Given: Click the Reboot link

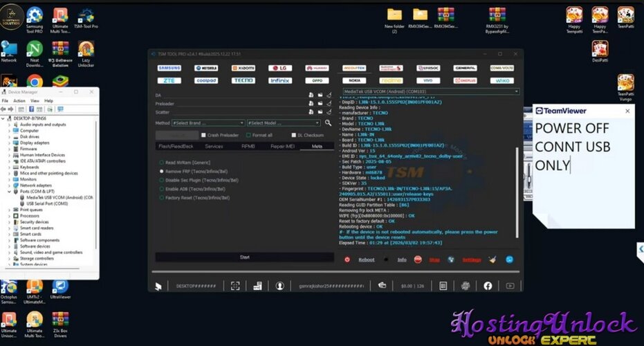Looking at the screenshot, I should coord(366,259).
